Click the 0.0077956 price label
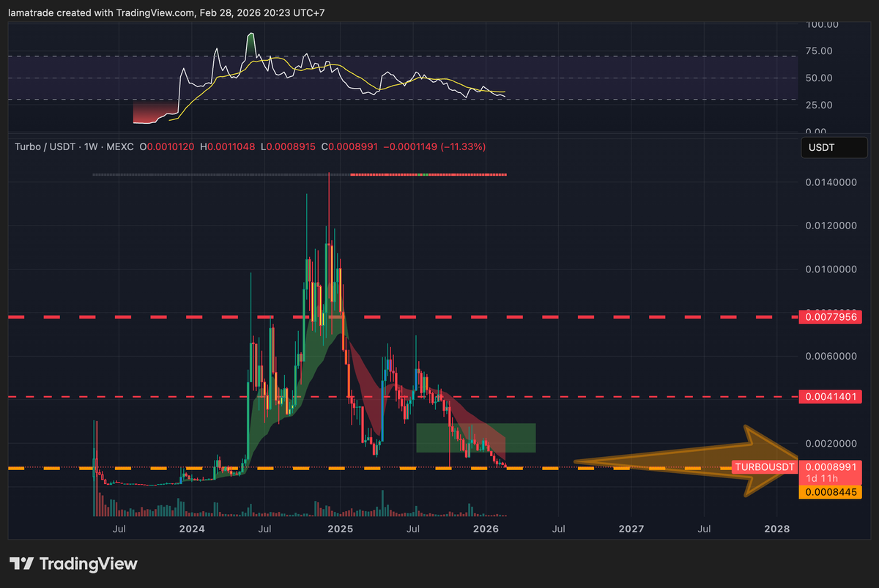 tap(831, 317)
